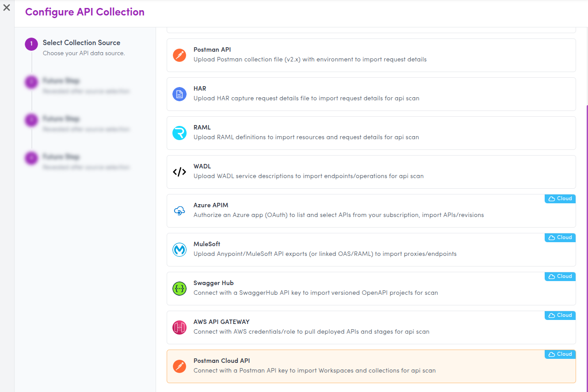Click the HAR document icon
Image resolution: width=588 pixels, height=392 pixels.
coord(179,94)
